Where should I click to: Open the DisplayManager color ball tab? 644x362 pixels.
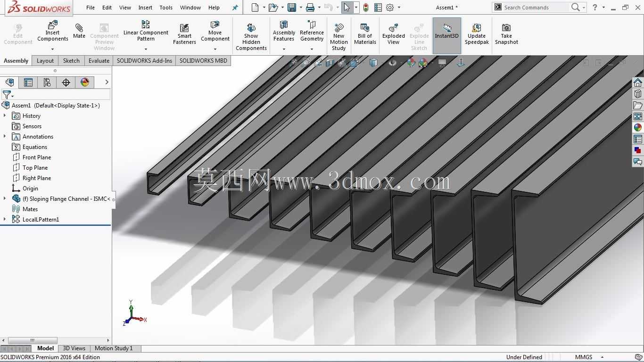85,82
